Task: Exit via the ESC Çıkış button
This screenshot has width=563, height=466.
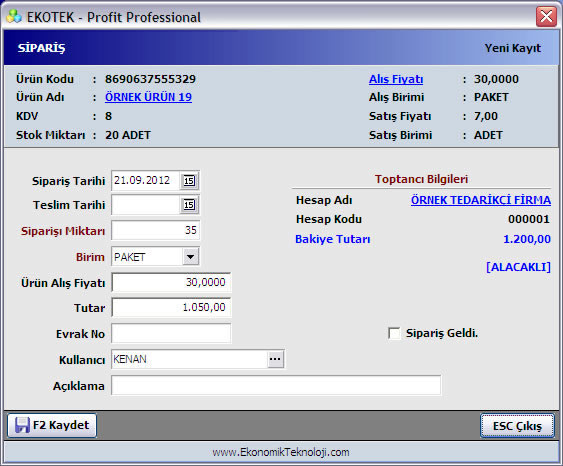Action: (517, 426)
